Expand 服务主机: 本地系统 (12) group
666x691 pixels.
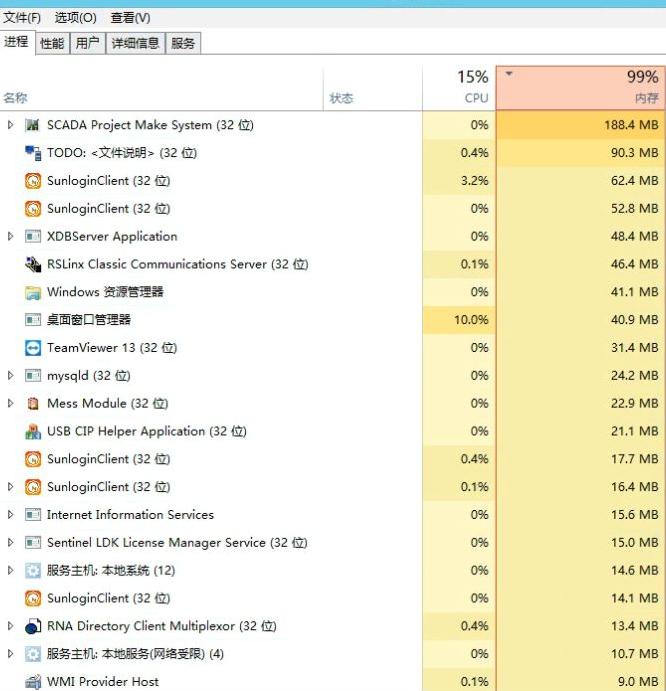click(x=11, y=570)
